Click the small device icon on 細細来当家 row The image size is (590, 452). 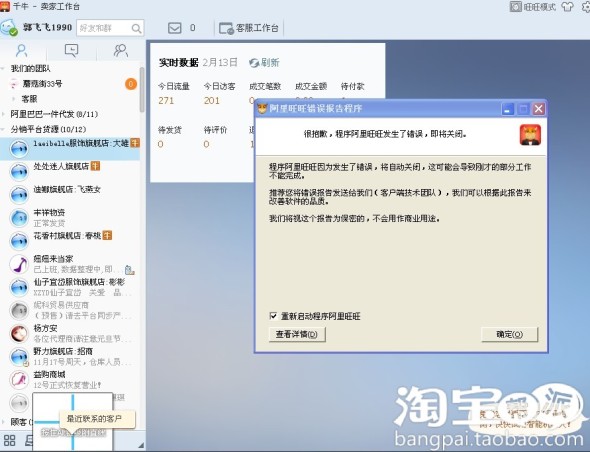pyautogui.click(x=129, y=270)
